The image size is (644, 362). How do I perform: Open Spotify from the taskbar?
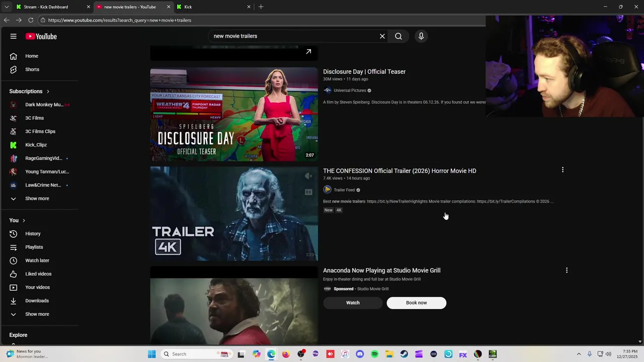(x=374, y=354)
